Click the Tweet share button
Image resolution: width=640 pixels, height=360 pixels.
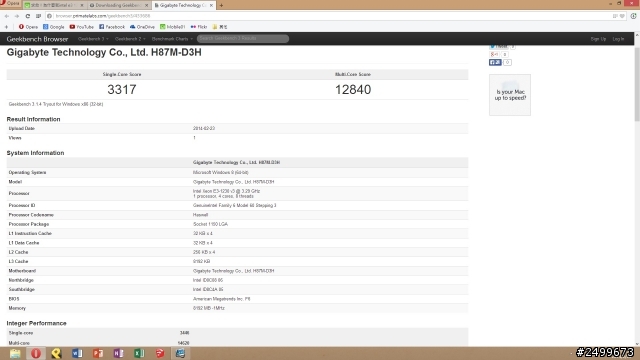(x=499, y=47)
